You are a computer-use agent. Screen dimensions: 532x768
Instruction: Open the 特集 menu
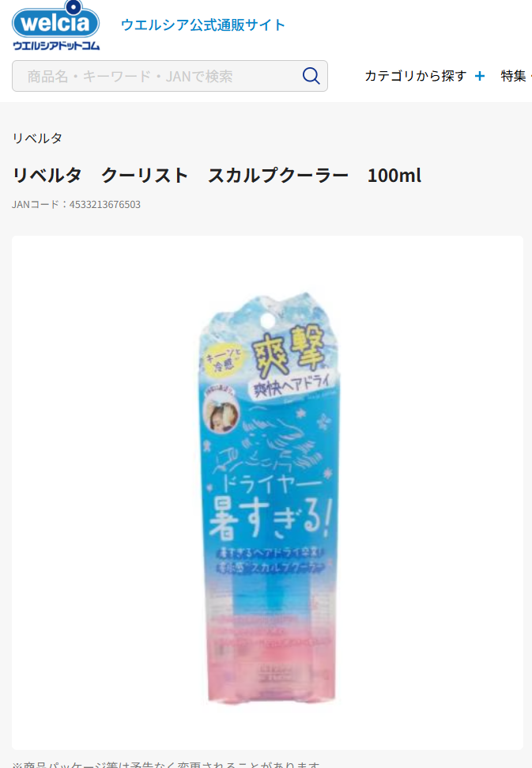tap(513, 76)
